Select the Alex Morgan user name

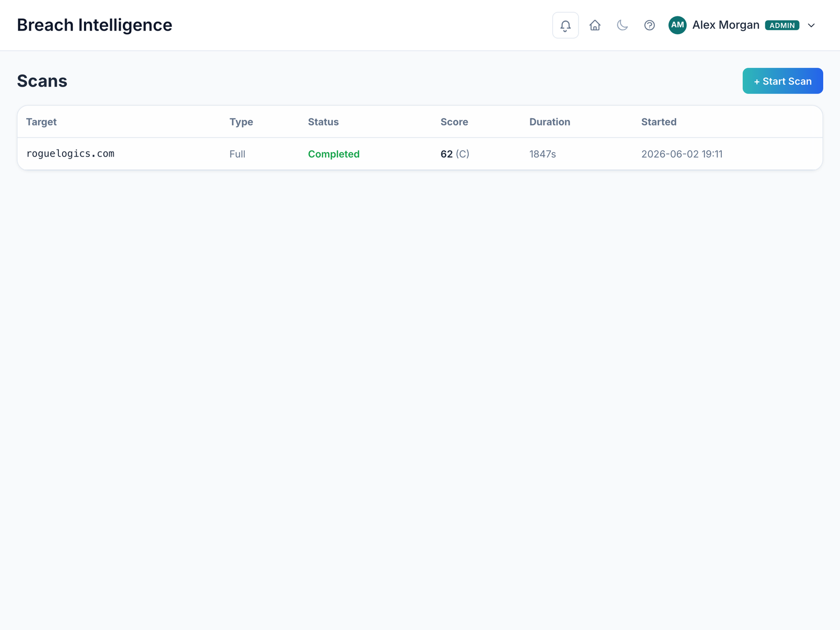point(726,25)
